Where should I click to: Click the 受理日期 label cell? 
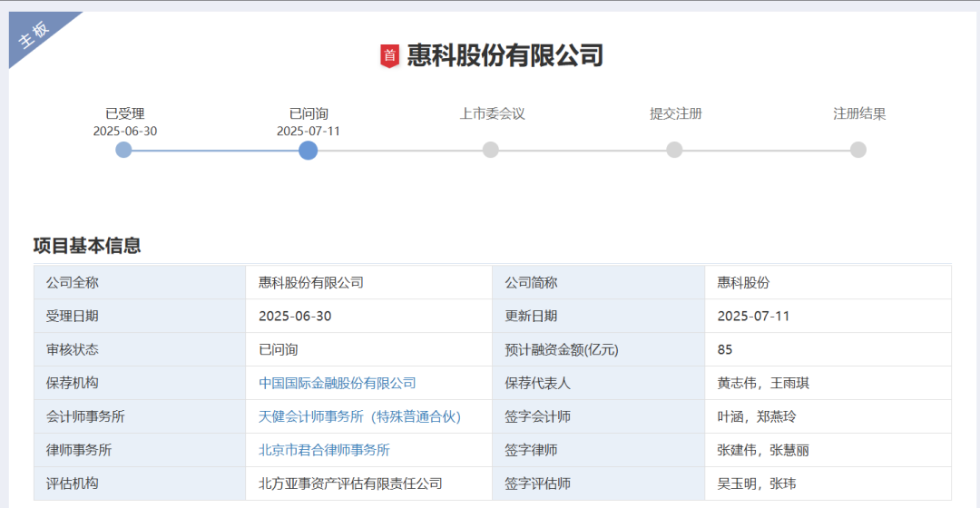pos(140,317)
